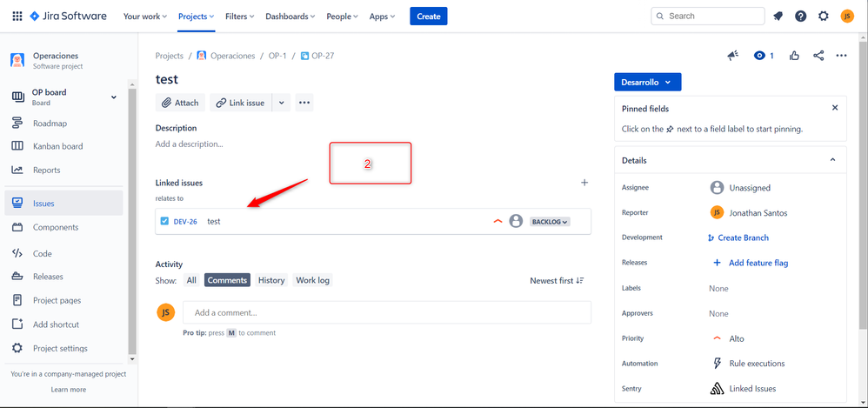Click the Add a comment field

click(387, 312)
